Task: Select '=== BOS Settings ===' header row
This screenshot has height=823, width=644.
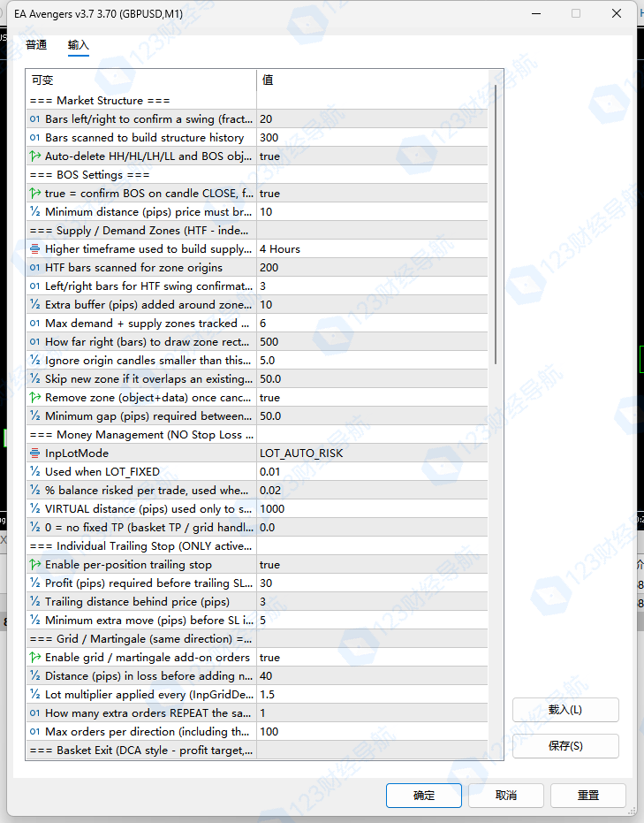Action: [x=256, y=175]
